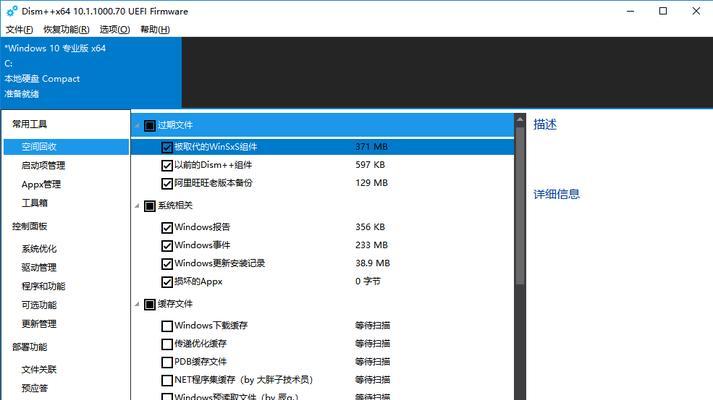Click the 控制面板 section header

(x=30, y=226)
